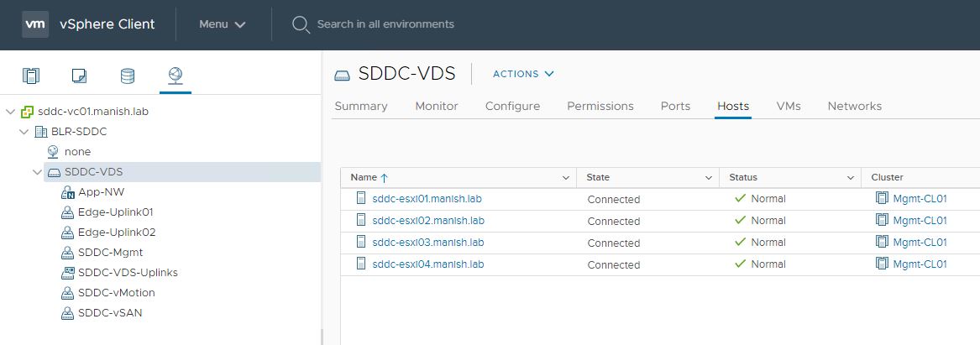This screenshot has width=980, height=345.
Task: Select SDDC-Mgmt portgroup in the tree
Action: point(111,253)
